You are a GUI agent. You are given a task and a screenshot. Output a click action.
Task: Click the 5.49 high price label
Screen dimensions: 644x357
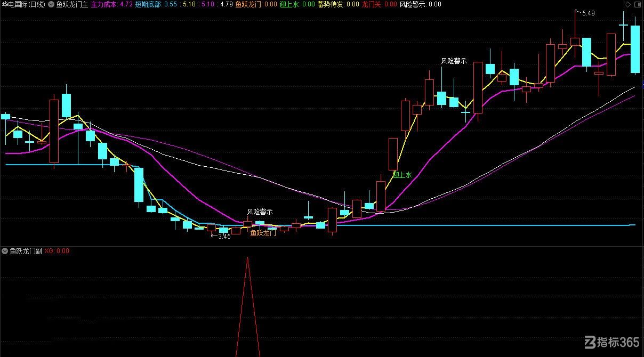point(588,13)
